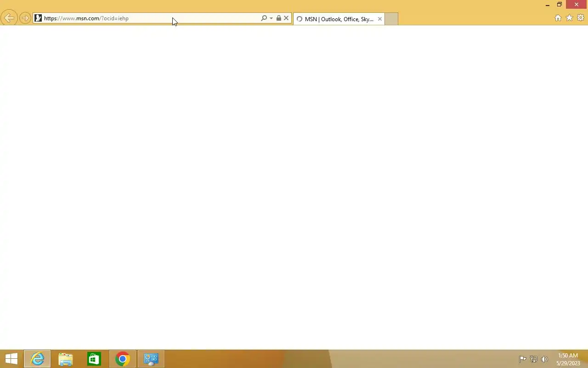This screenshot has width=588, height=368.
Task: Open a new tab
Action: tap(391, 19)
